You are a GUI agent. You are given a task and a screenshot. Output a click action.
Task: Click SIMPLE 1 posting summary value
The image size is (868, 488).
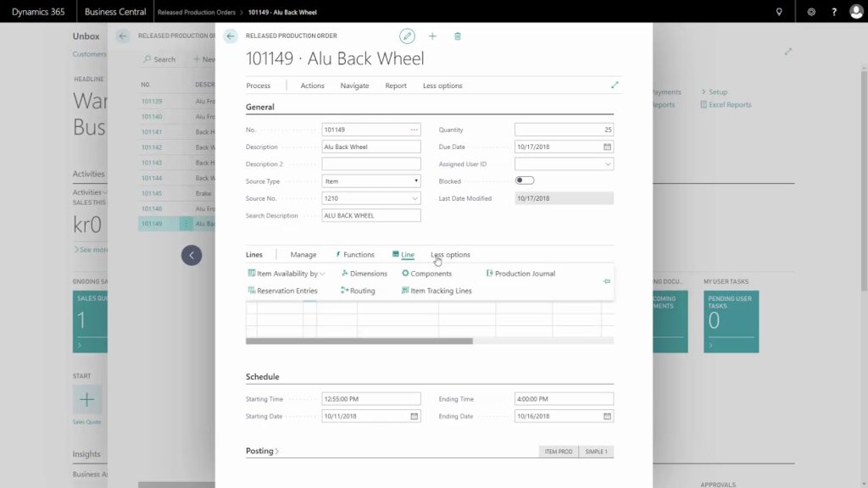point(596,452)
